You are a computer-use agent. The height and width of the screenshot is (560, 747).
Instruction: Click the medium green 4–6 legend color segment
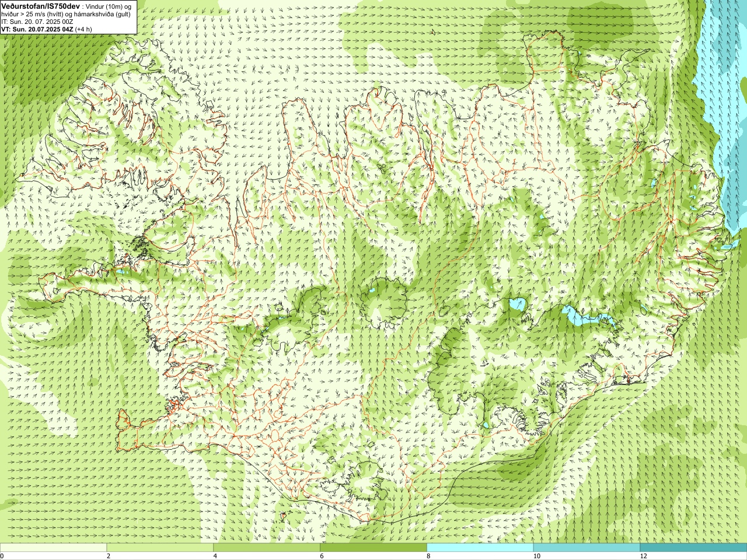[x=267, y=548]
